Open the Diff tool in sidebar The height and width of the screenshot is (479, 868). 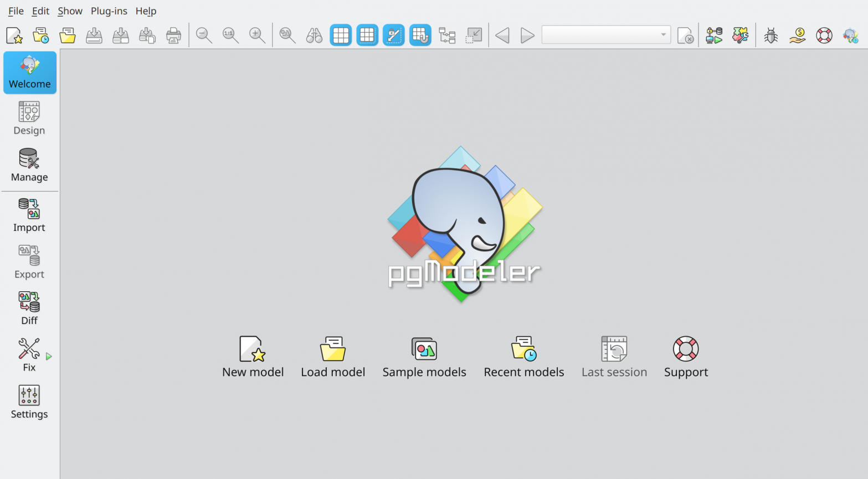pyautogui.click(x=29, y=308)
